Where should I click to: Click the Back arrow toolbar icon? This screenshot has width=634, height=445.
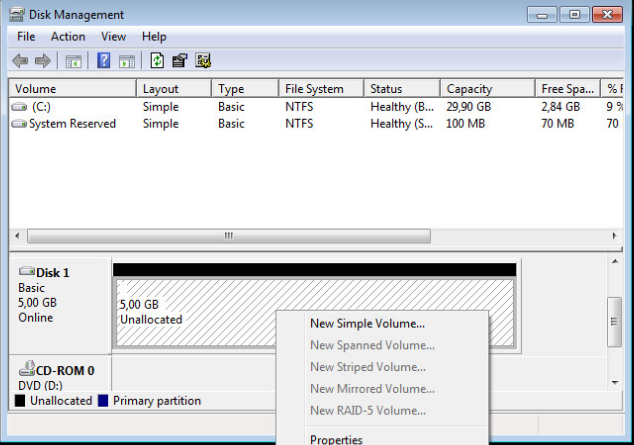(20, 61)
